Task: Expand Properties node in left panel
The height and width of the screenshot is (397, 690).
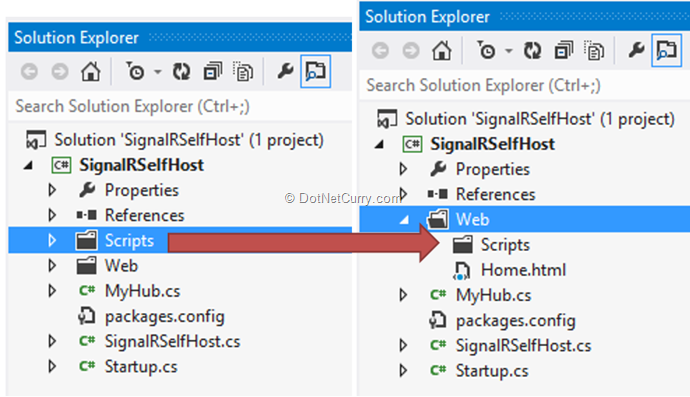Action: tap(52, 190)
